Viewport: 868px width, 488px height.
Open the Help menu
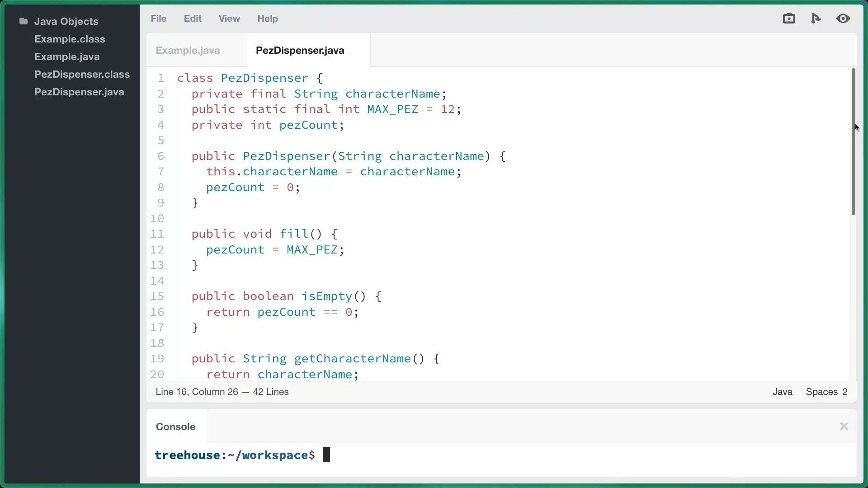point(268,19)
